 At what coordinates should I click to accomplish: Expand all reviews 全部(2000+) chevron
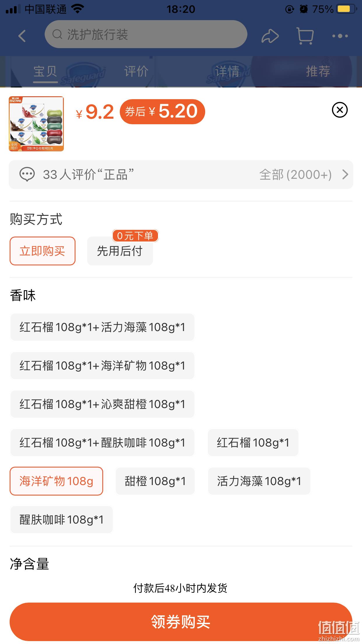click(x=345, y=174)
